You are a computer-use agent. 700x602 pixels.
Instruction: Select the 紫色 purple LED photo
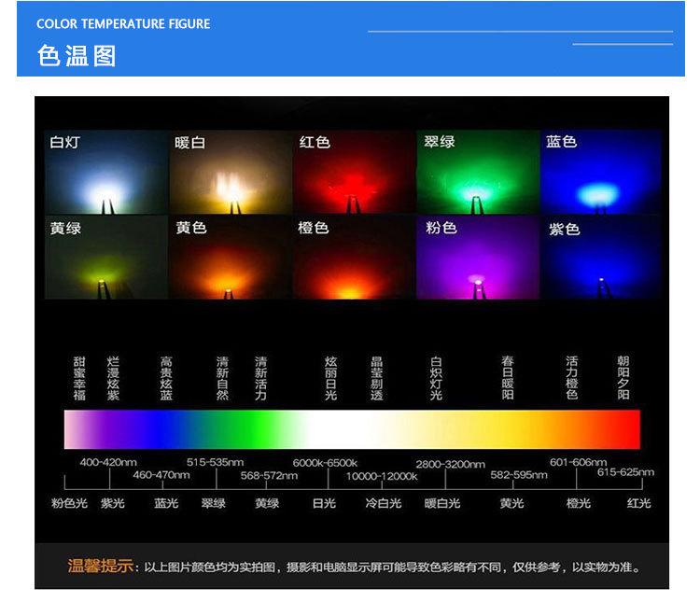pyautogui.click(x=600, y=258)
